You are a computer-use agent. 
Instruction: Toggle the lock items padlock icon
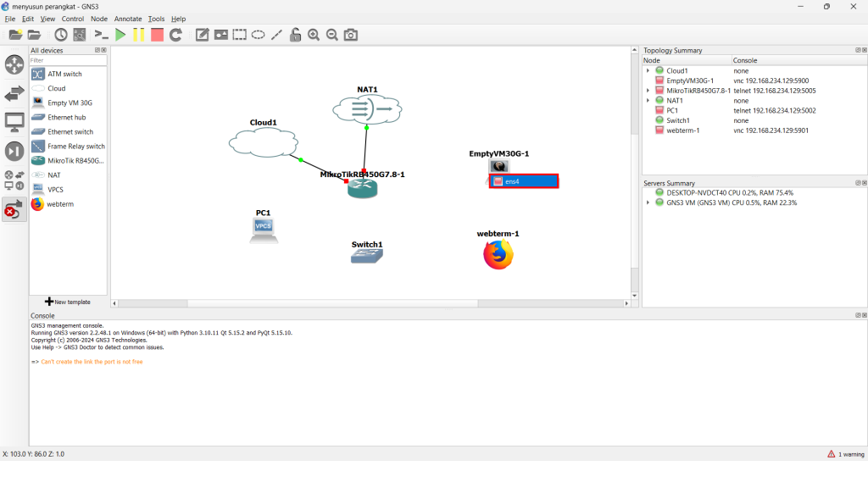pos(295,35)
